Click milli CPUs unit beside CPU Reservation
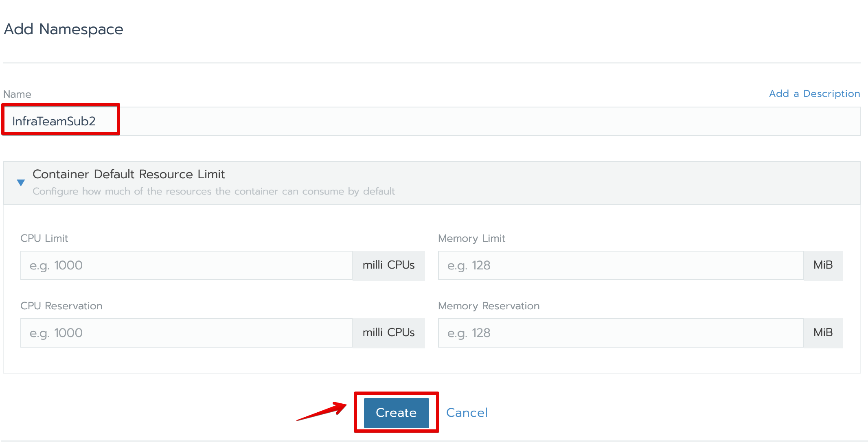This screenshot has width=868, height=442. click(388, 333)
